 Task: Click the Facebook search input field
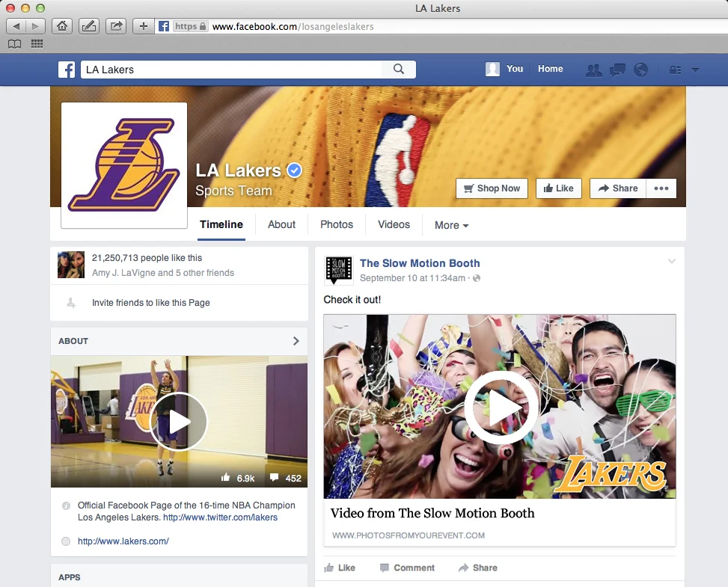tap(231, 70)
